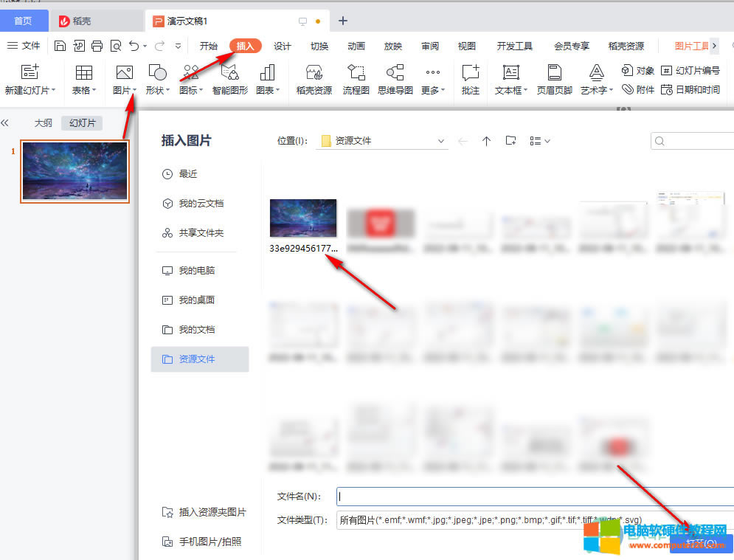Go up one folder level in dialog
This screenshot has height=560, width=734.
coord(486,141)
